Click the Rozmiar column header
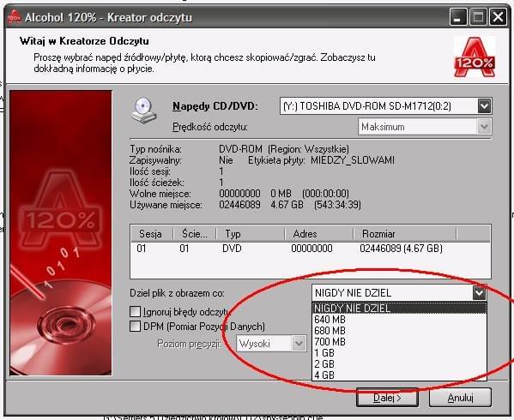Viewport: 514px width, 420px height. click(405, 234)
